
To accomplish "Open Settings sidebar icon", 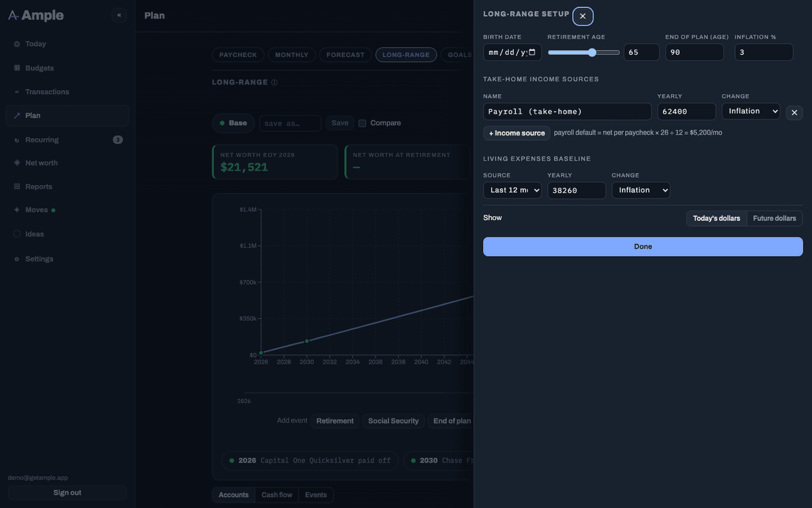I will coord(17,259).
